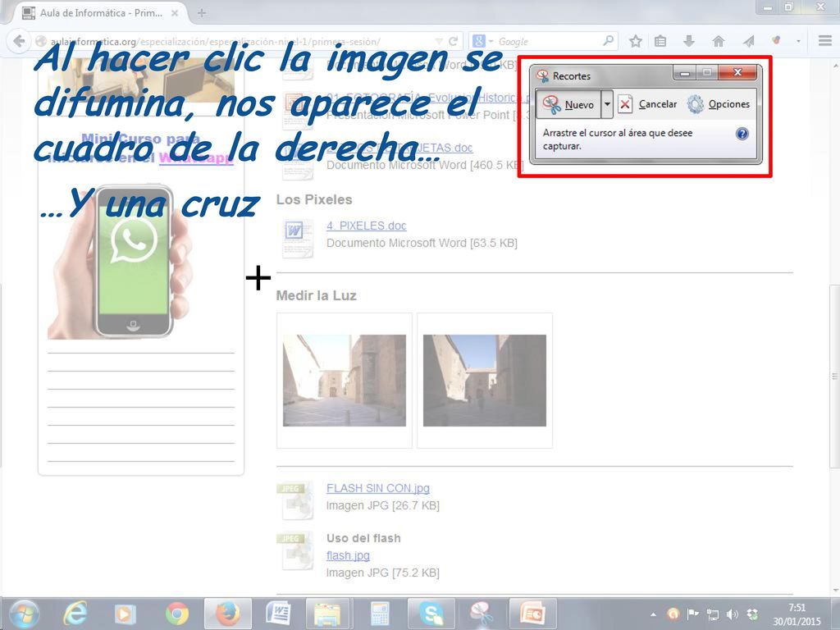The image size is (840, 630).
Task: Open the URL history dropdown arrow
Action: click(x=439, y=41)
